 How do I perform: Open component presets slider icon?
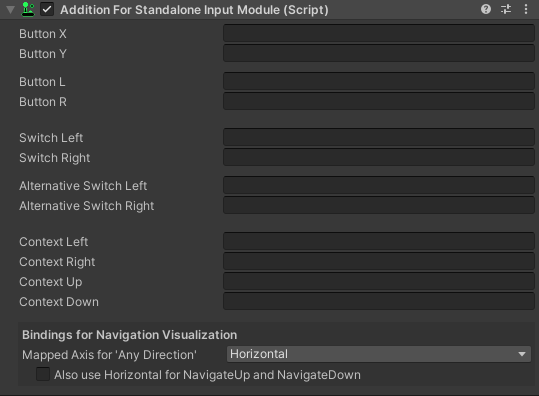click(x=506, y=9)
